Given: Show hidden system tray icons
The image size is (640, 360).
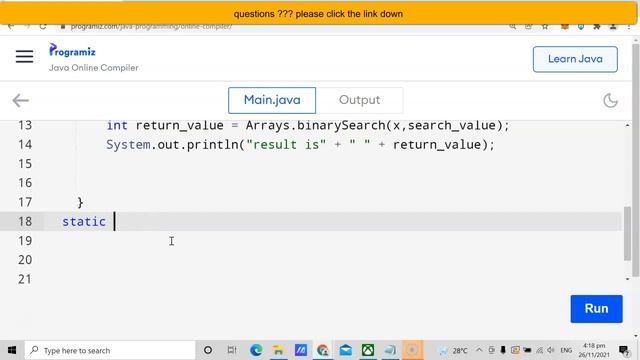Looking at the screenshot, I should click(x=479, y=350).
